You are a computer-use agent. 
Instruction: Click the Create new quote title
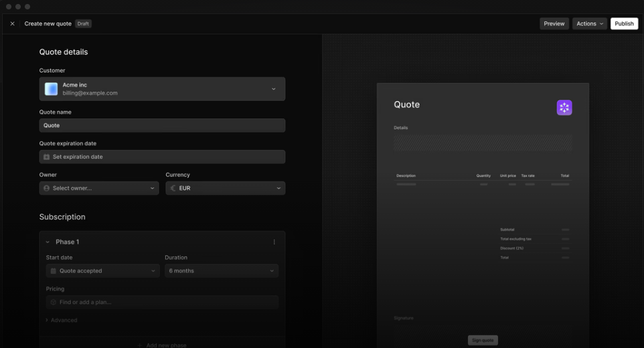(x=48, y=24)
